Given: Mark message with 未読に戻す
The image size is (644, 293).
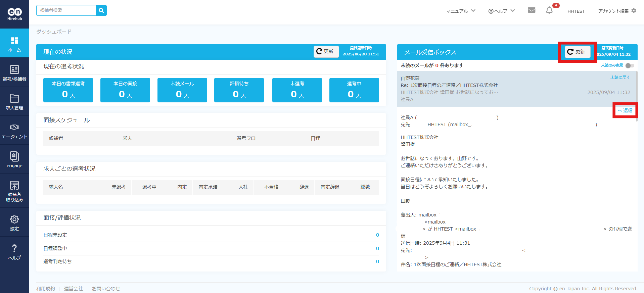Looking at the screenshot, I should (620, 78).
